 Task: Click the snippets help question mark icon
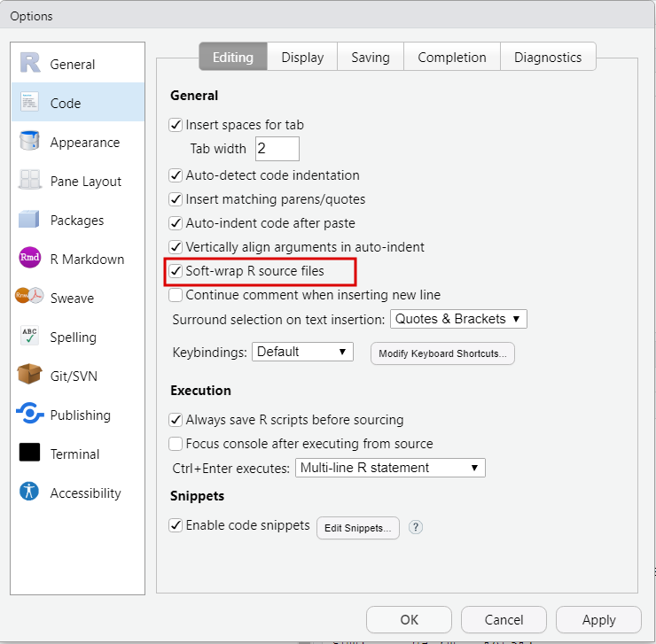[416, 527]
